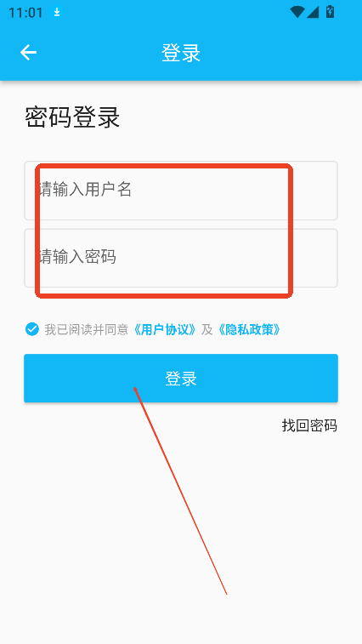This screenshot has height=644, width=362.
Task: Tap the Wi-Fi icon in status bar
Action: coord(297,12)
